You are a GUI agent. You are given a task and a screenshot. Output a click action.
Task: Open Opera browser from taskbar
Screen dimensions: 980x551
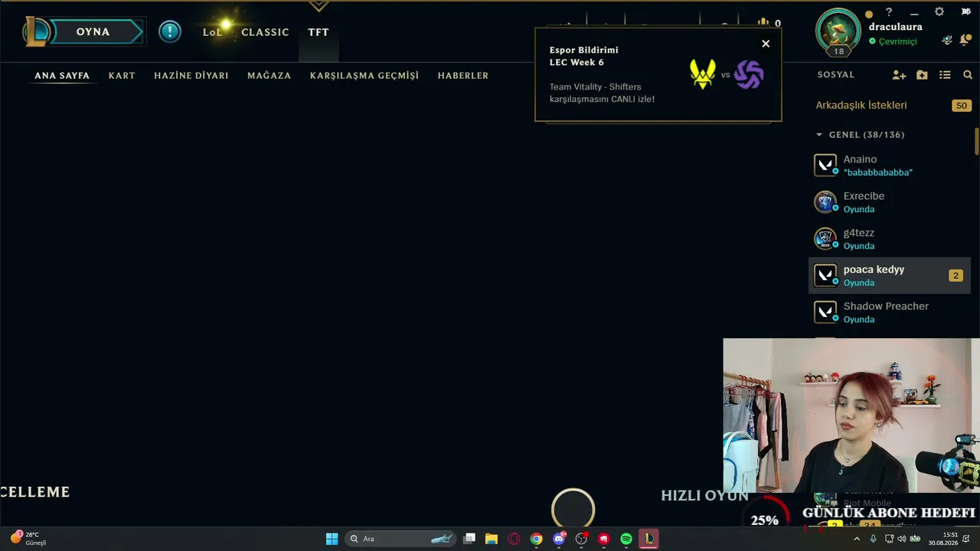pos(514,539)
